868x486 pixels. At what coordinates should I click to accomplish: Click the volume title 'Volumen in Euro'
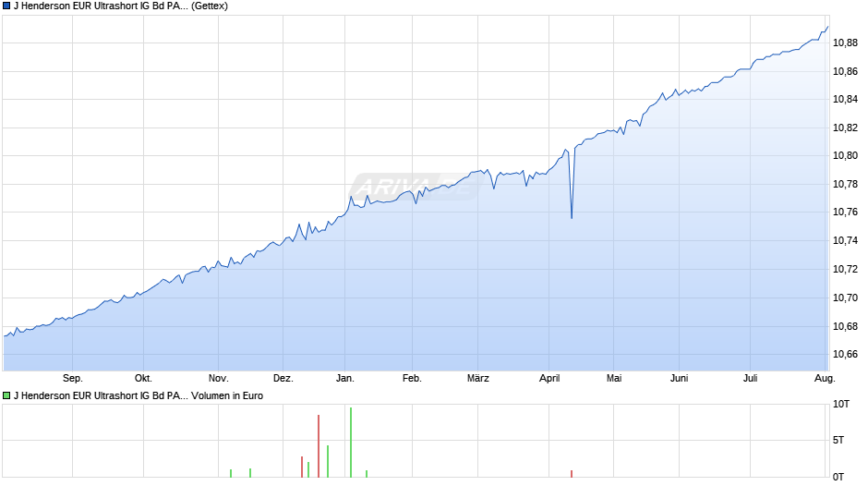coord(227,395)
